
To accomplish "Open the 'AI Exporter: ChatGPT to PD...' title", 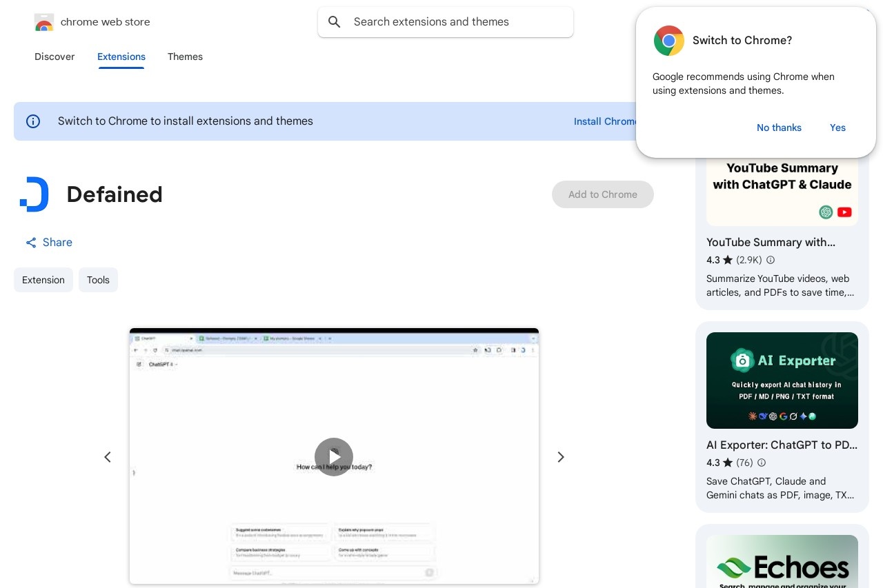I will pos(782,445).
